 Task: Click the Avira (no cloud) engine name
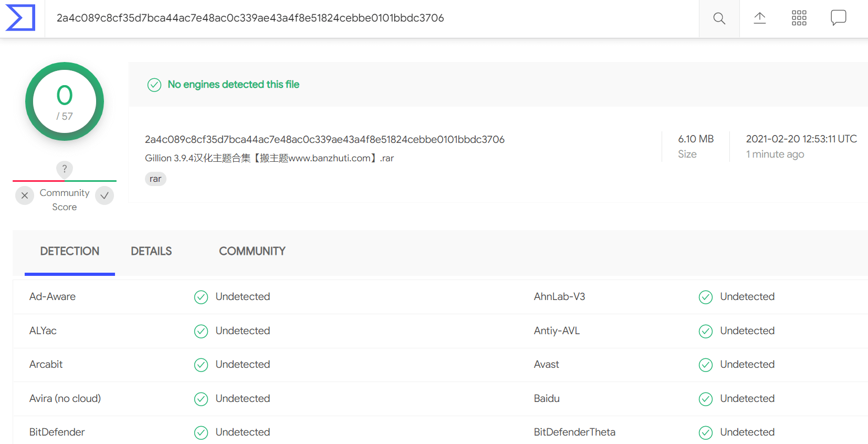coord(65,398)
